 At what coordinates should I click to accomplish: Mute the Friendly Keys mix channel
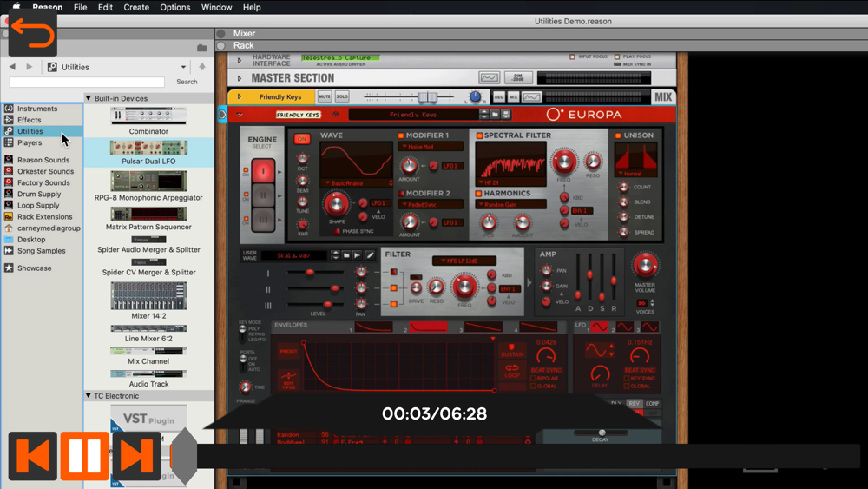coord(325,97)
